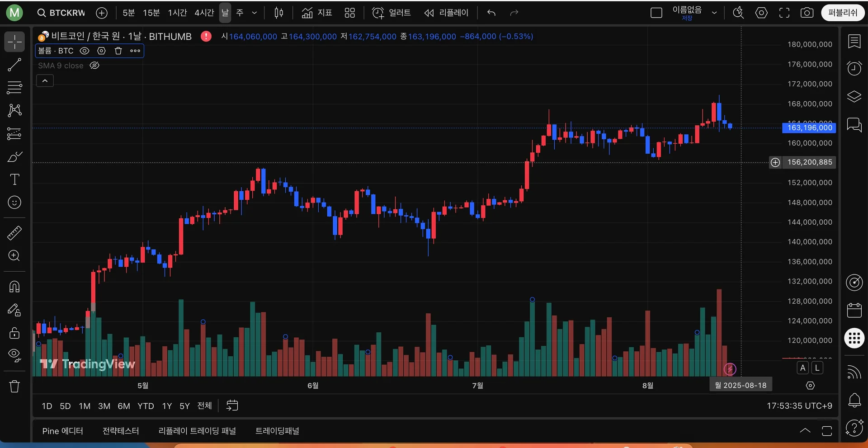The height and width of the screenshot is (448, 868).
Task: Click the red warning icon beside BITHUMB
Action: 206,36
